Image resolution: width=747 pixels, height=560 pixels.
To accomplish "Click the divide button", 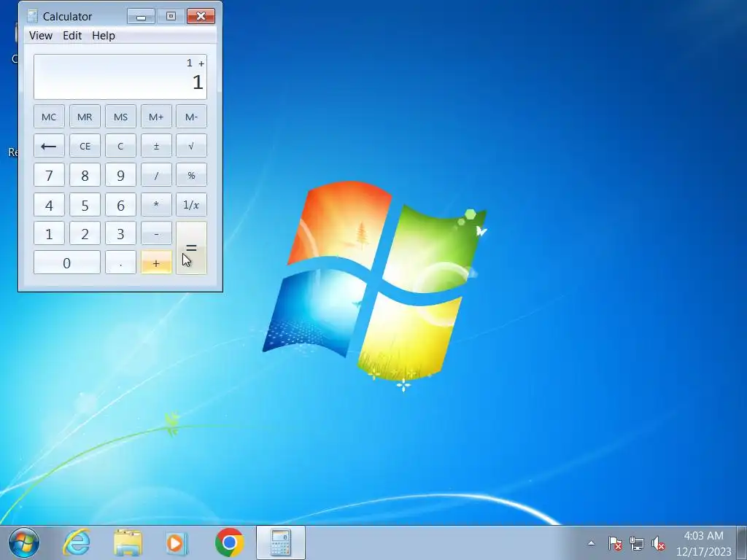I will point(156,175).
